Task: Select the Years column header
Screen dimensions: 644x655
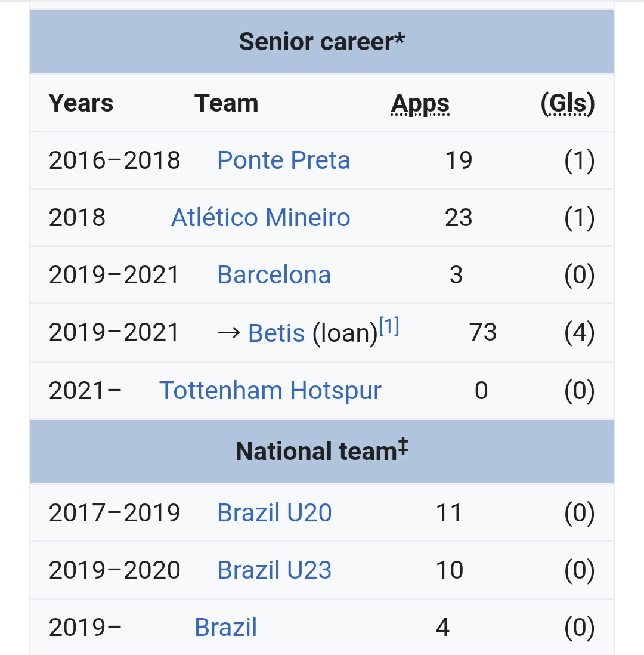Action: (x=81, y=103)
